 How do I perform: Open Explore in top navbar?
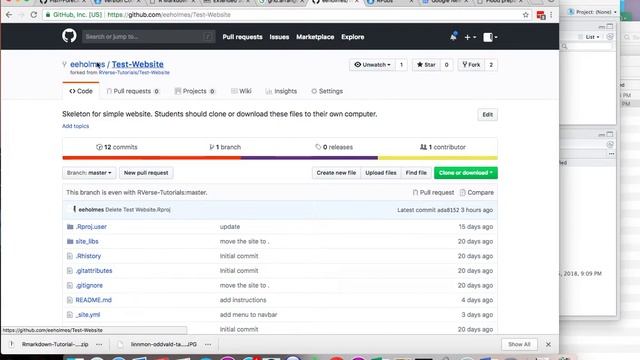click(x=353, y=37)
